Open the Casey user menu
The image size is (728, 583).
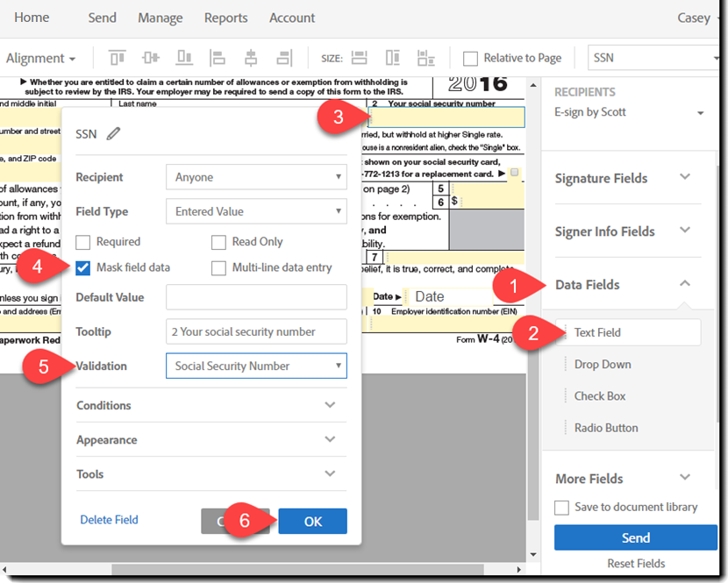pyautogui.click(x=696, y=18)
